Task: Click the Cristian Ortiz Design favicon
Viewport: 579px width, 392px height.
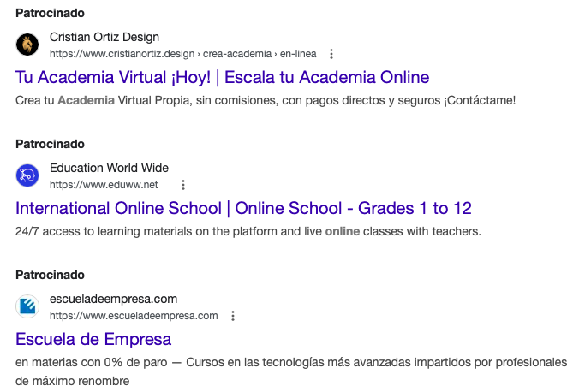Action: click(27, 45)
